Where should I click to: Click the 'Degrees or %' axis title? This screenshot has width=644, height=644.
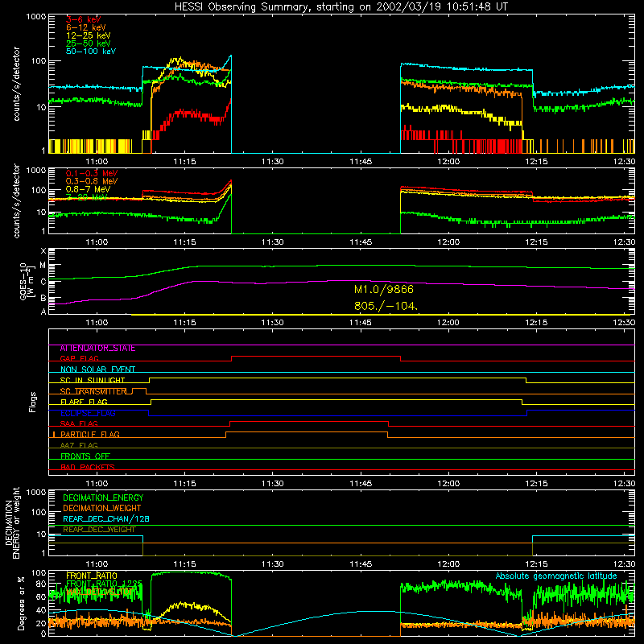coord(21,603)
